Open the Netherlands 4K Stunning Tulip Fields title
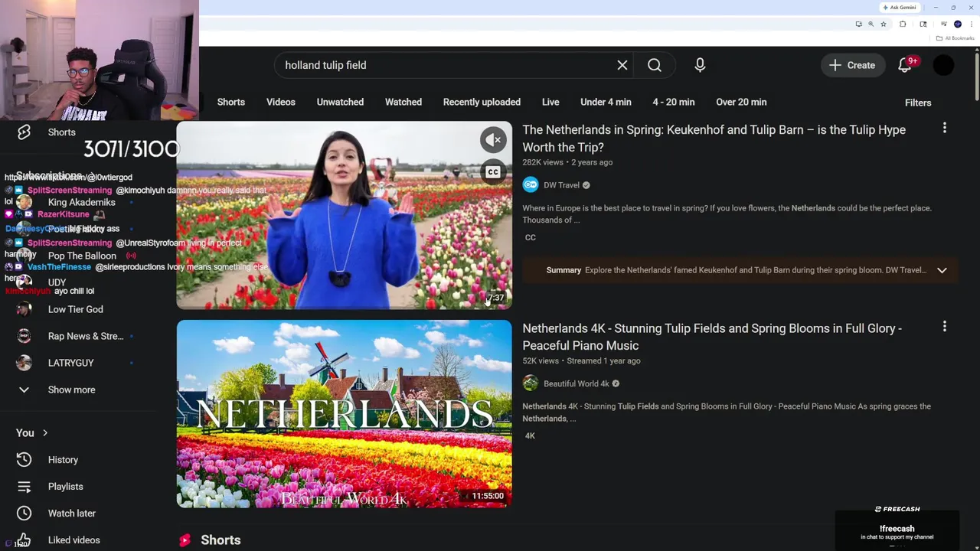980x551 pixels. tap(712, 337)
